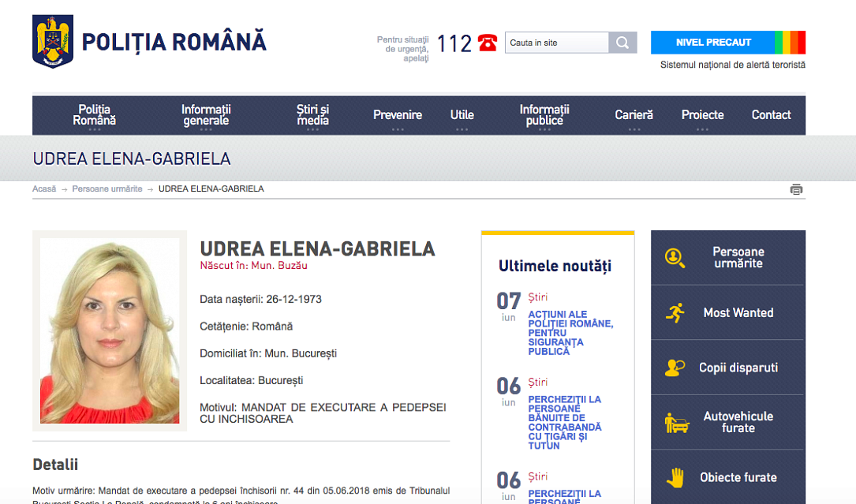Open news 'Percheziții la persoane bănuite de contrabandă'

coord(564,422)
